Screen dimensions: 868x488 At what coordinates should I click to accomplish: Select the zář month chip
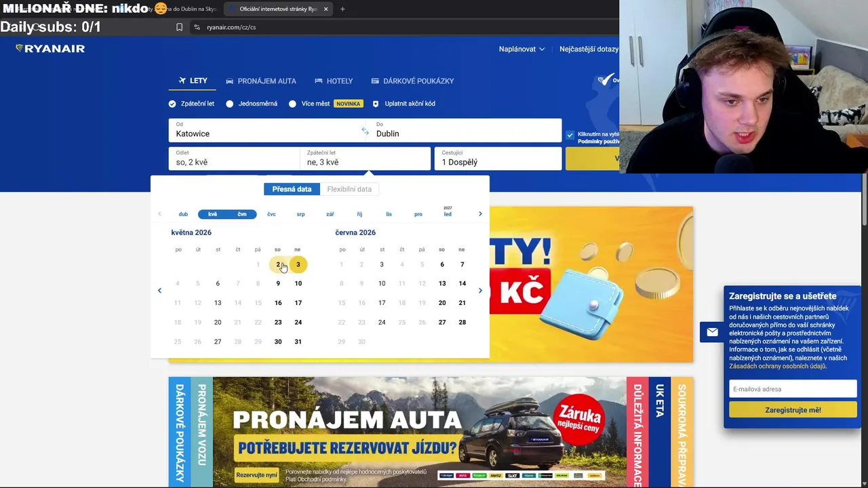click(x=330, y=214)
